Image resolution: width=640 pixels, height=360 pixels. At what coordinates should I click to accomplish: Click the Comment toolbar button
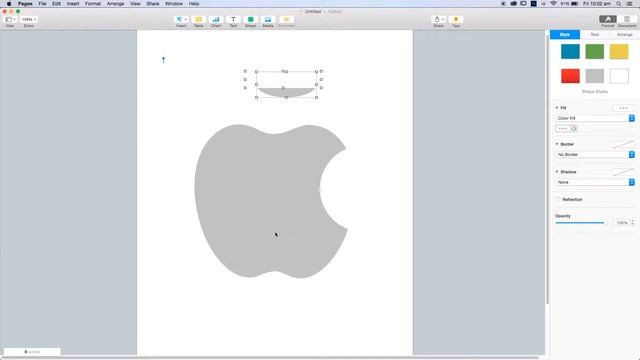(x=286, y=19)
